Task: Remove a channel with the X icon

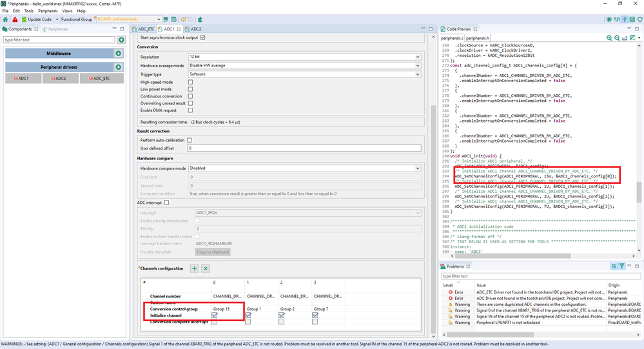Action: (x=206, y=268)
